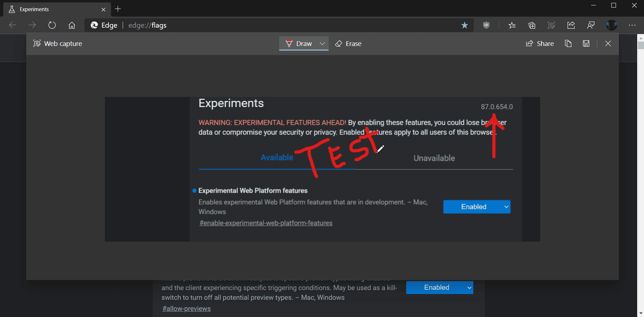Open the user profile avatar
This screenshot has width=644, height=317.
coord(612,25)
